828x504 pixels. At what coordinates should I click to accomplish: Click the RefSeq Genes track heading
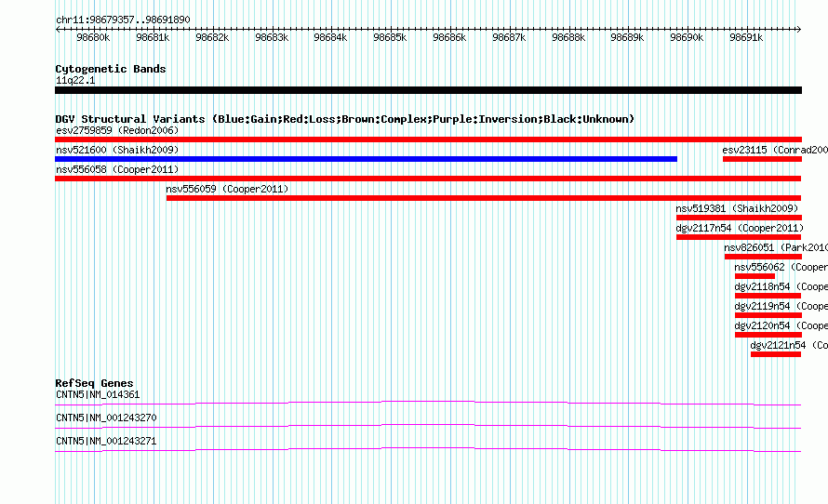(94, 383)
